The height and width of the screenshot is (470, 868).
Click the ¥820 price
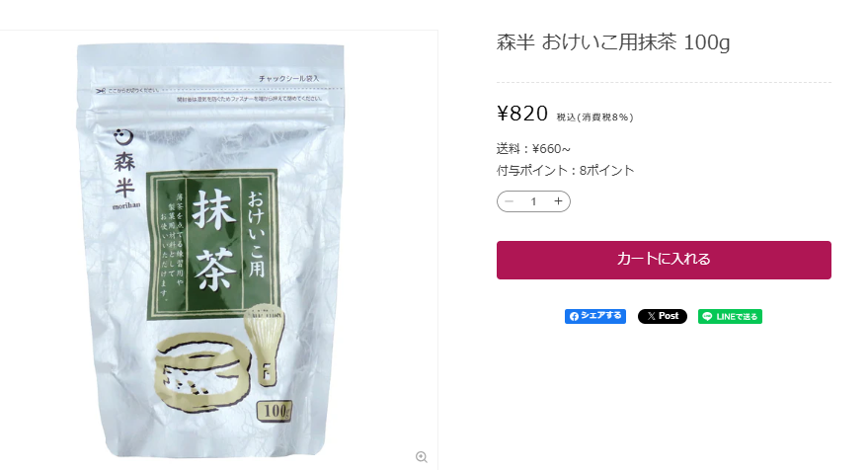[522, 114]
